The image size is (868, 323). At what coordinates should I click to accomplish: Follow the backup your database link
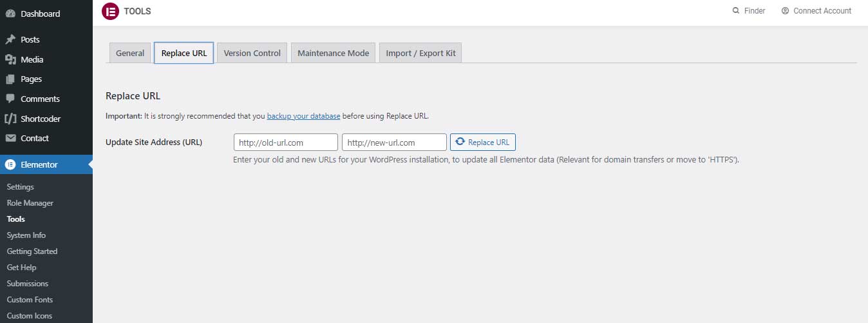tap(303, 116)
